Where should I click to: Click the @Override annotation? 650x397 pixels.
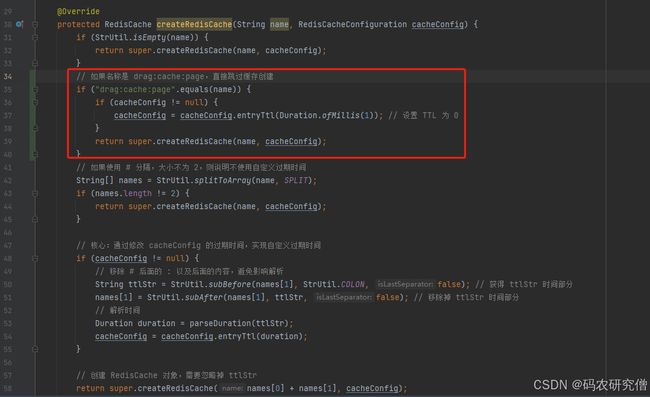[78, 11]
